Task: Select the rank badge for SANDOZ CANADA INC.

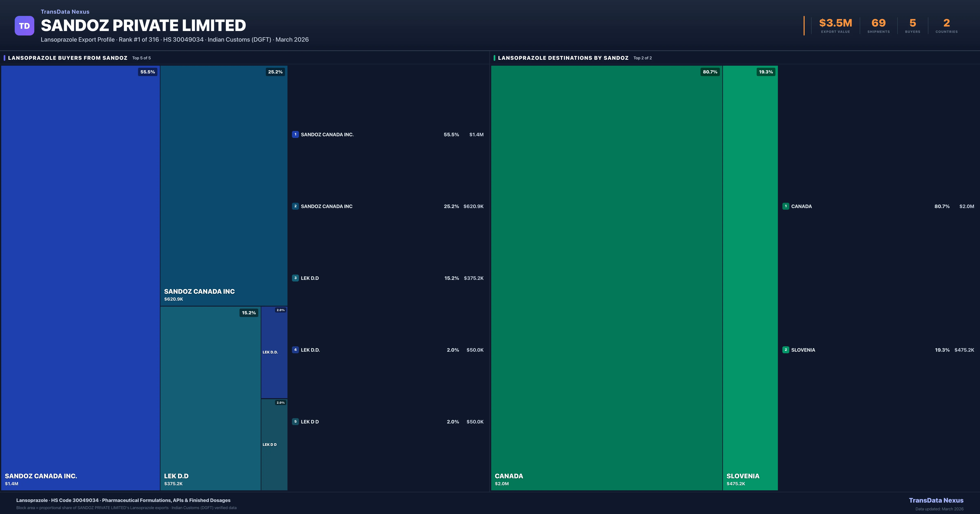Action: 296,134
